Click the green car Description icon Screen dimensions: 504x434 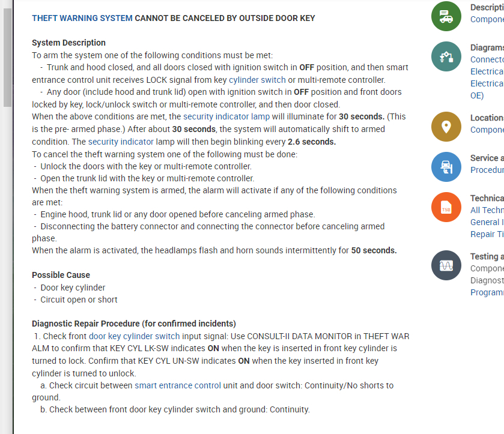[446, 17]
